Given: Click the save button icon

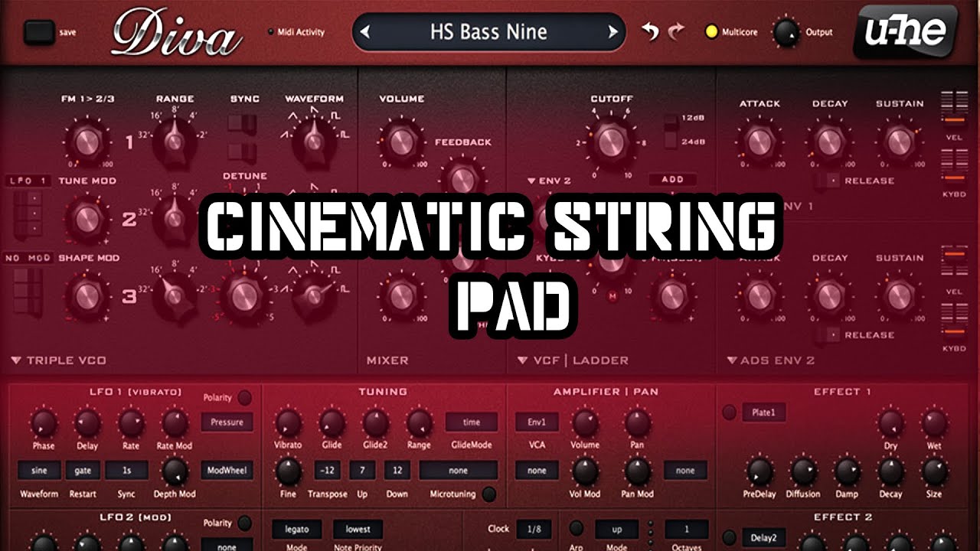Looking at the screenshot, I should [x=39, y=32].
